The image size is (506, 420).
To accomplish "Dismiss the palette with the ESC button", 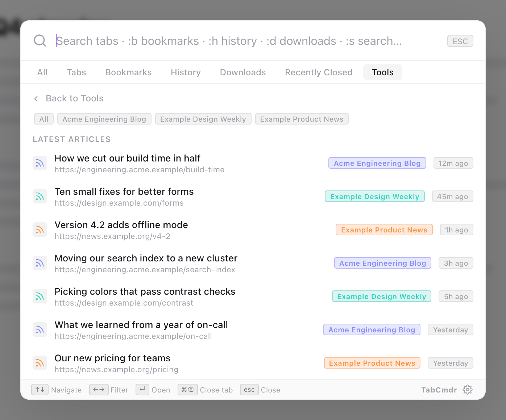I will (460, 41).
